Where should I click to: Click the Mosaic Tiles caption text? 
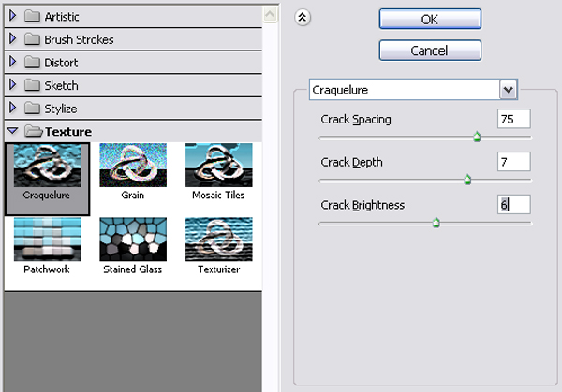218,196
